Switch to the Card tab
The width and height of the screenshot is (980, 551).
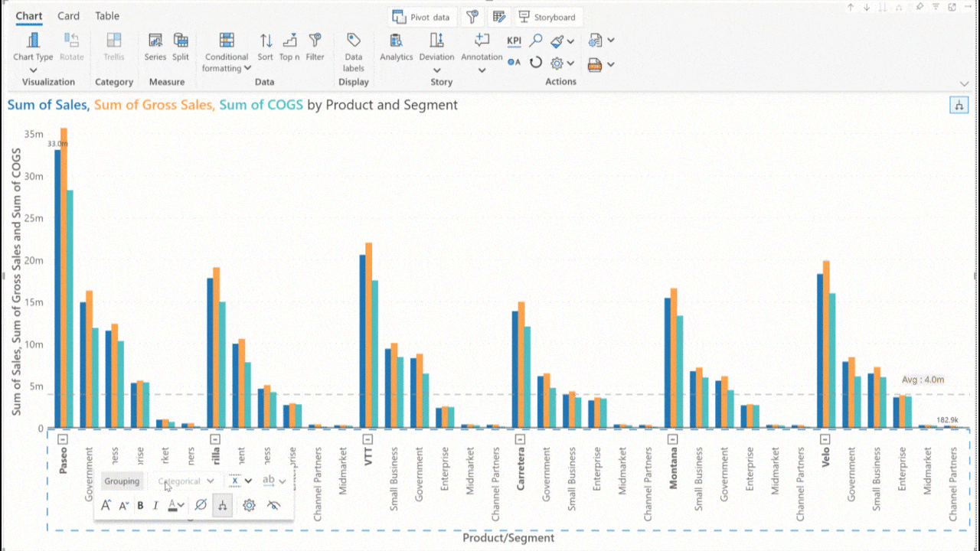click(x=68, y=16)
